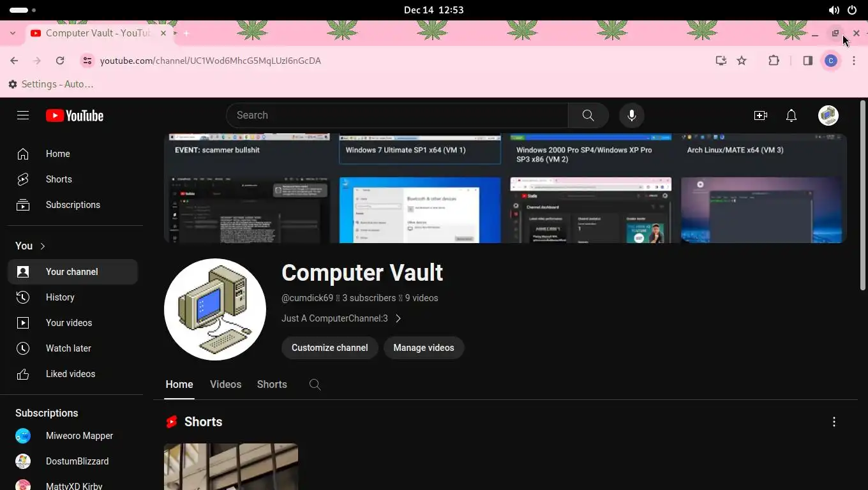Open browser three-dot menu
This screenshot has width=868, height=490.
click(x=854, y=61)
